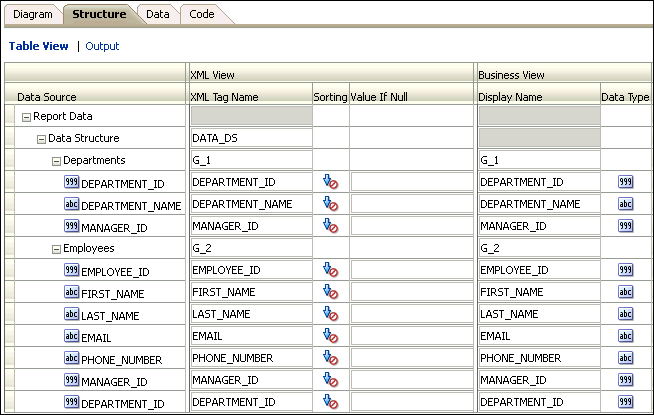The width and height of the screenshot is (654, 415).
Task: Edit display name field for EMPLOYEE_ID
Action: pos(539,270)
